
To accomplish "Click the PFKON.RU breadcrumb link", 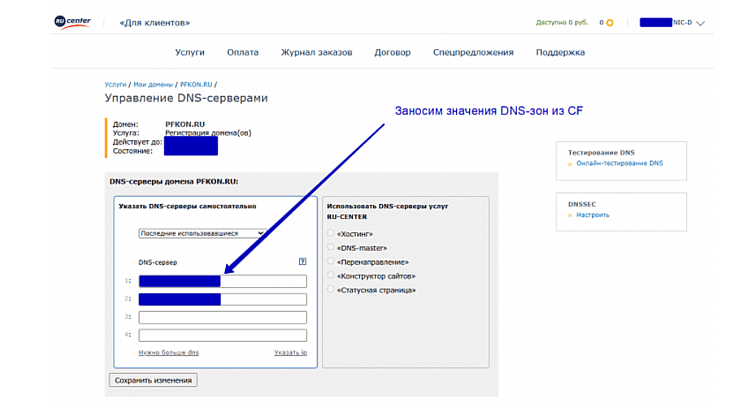I will 196,84.
